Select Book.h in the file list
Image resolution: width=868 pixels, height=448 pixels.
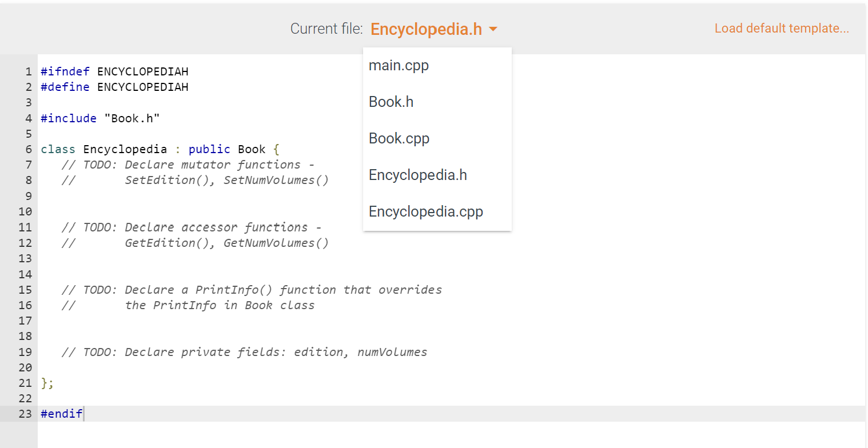pyautogui.click(x=391, y=102)
